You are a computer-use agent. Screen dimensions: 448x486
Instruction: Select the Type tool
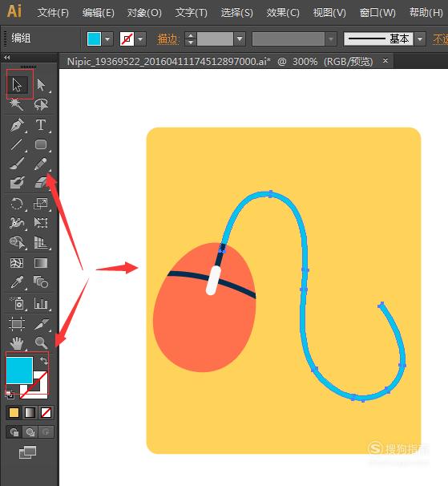pos(41,125)
